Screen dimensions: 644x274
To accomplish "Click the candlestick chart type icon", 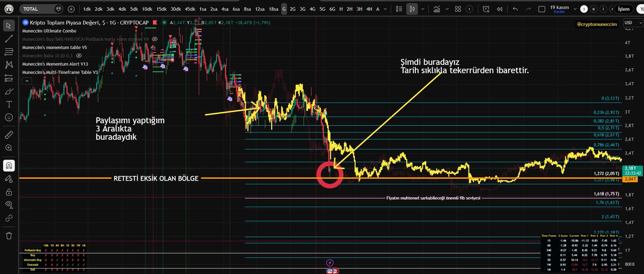I will coord(412,9).
